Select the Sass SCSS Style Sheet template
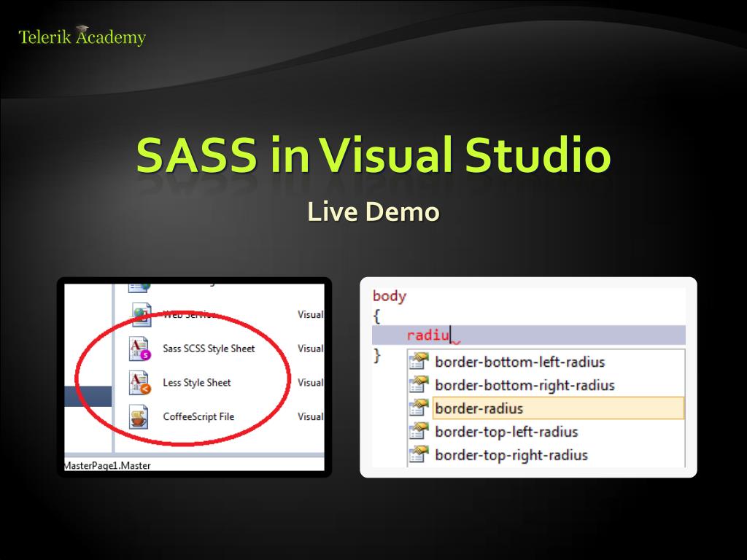 click(x=209, y=349)
